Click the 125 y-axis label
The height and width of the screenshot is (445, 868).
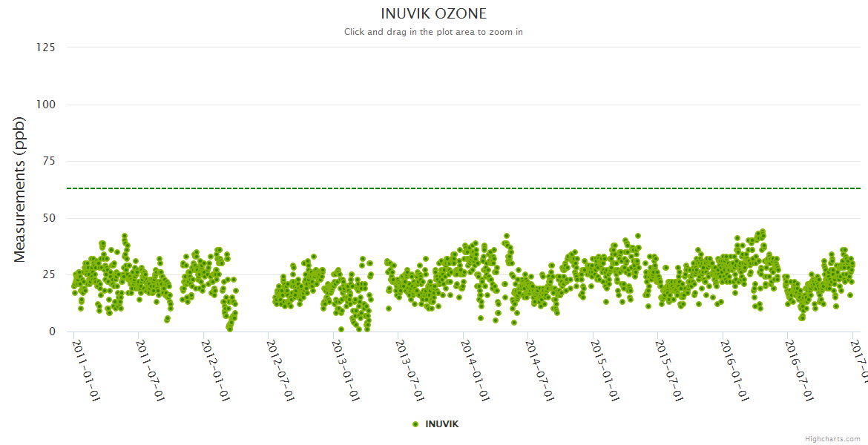45,47
